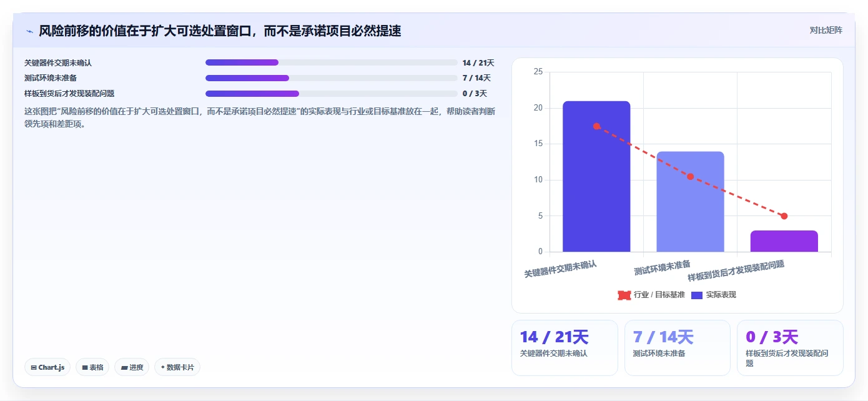
Task: Click the lightning icon beside the title
Action: click(29, 31)
